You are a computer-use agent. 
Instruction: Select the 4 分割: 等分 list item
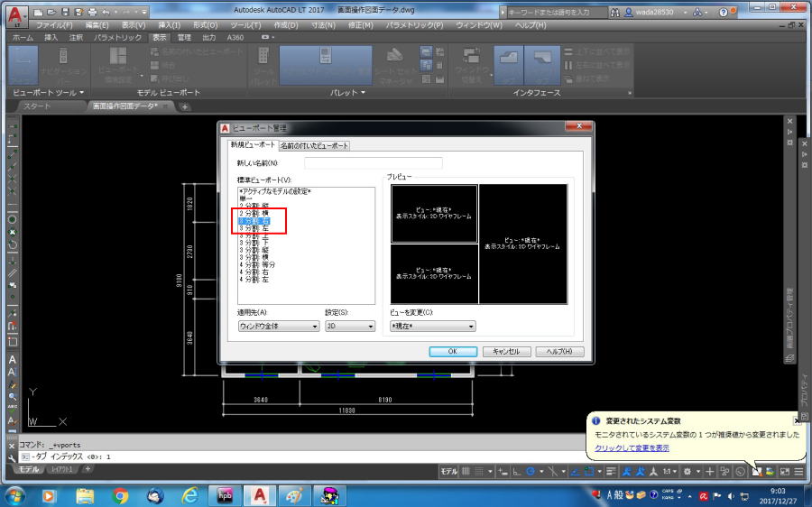tap(257, 264)
